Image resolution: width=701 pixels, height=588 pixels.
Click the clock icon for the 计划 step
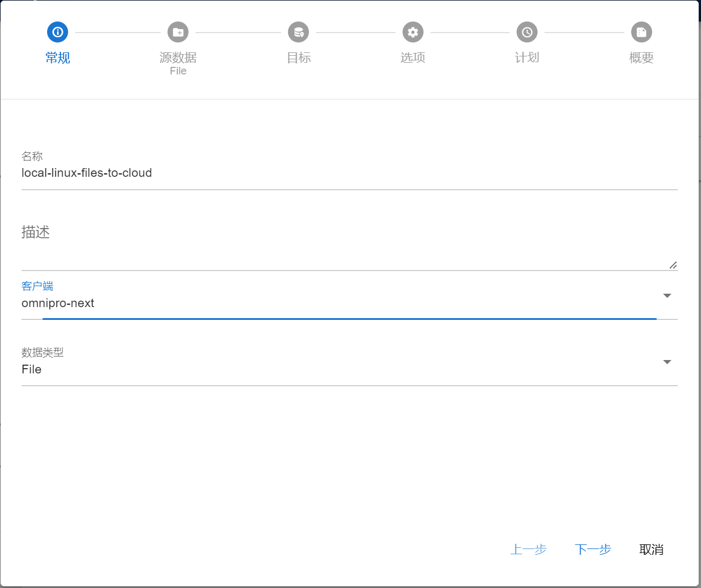(x=527, y=32)
